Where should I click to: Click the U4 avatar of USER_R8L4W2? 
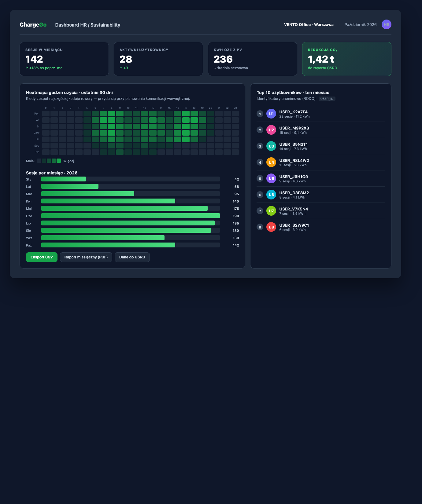271,162
